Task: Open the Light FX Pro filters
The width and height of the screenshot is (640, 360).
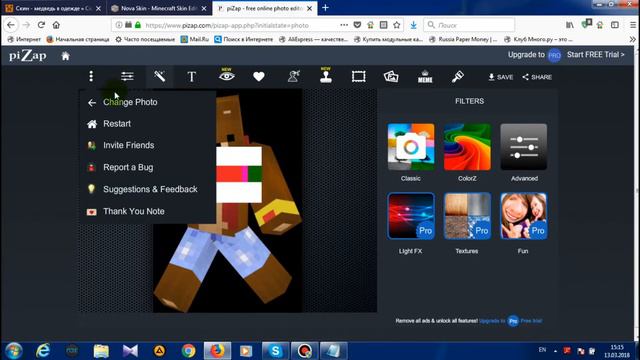Action: pyautogui.click(x=411, y=216)
